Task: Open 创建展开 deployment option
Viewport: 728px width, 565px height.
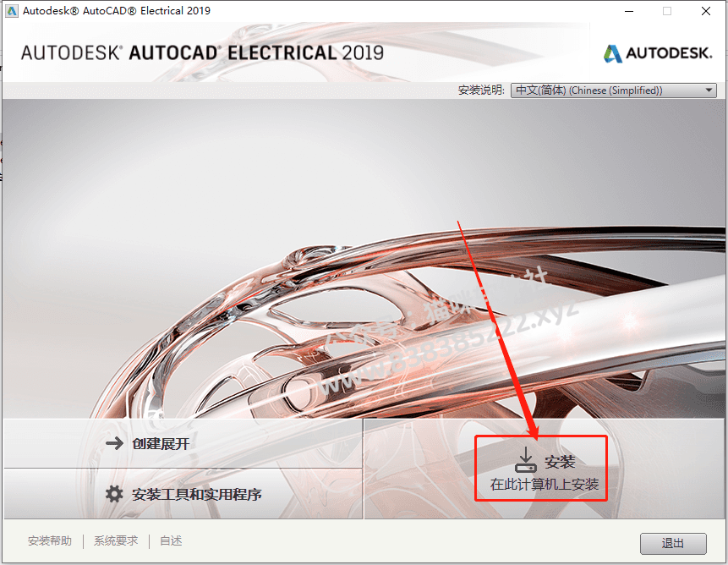Action: click(183, 444)
